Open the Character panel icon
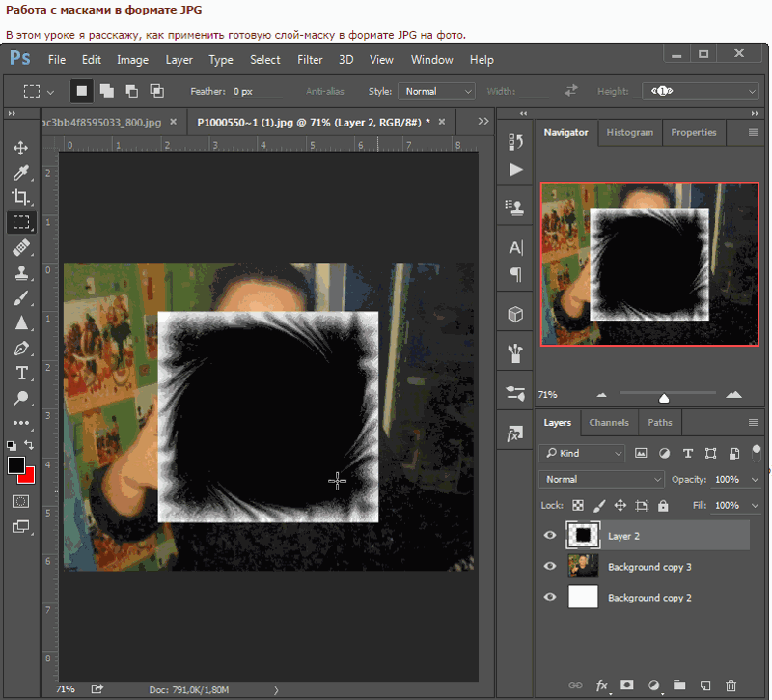Image resolution: width=772 pixels, height=700 pixels. tap(515, 247)
